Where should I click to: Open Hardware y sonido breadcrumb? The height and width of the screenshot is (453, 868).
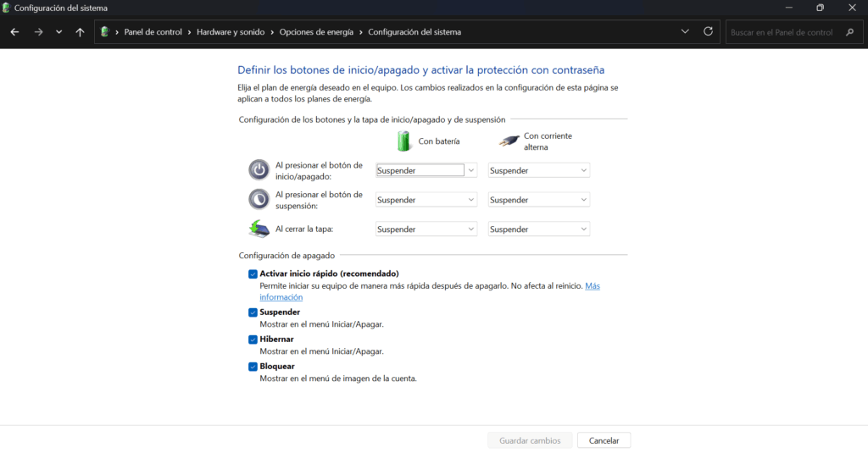[x=231, y=32]
